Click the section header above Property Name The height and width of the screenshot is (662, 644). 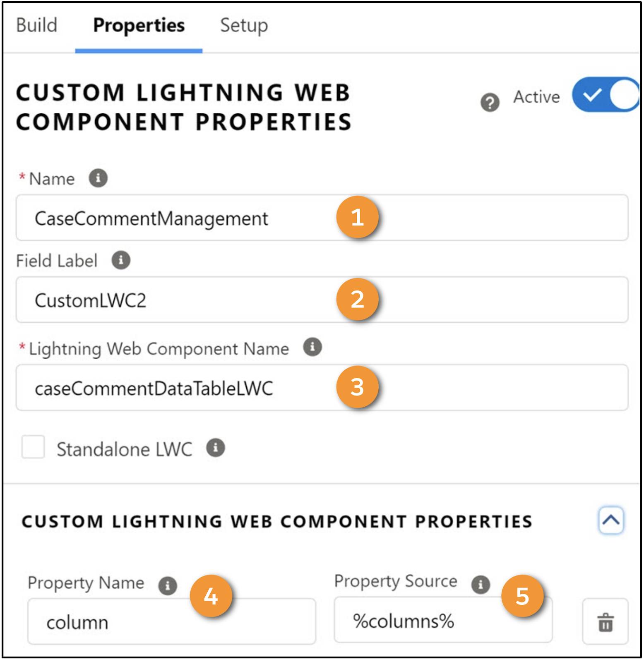[x=278, y=521]
